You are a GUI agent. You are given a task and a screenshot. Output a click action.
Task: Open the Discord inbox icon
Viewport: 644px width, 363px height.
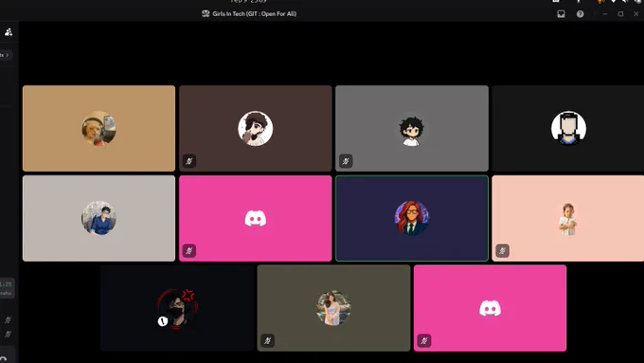561,14
